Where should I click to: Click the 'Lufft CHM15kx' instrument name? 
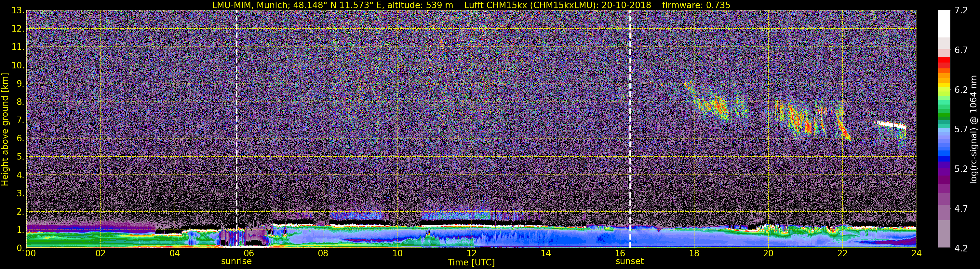point(495,5)
